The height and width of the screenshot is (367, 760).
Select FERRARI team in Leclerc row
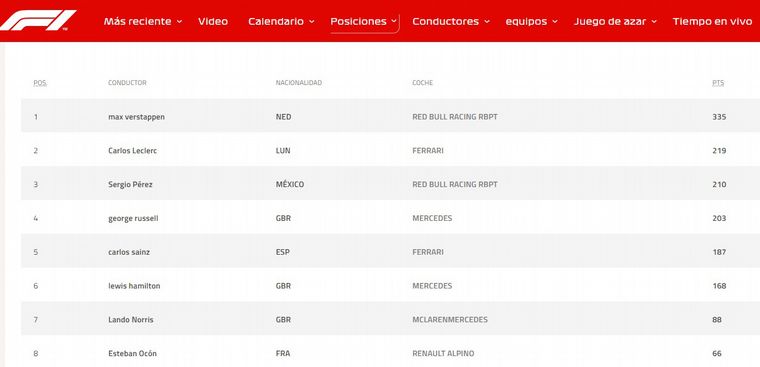tap(428, 151)
